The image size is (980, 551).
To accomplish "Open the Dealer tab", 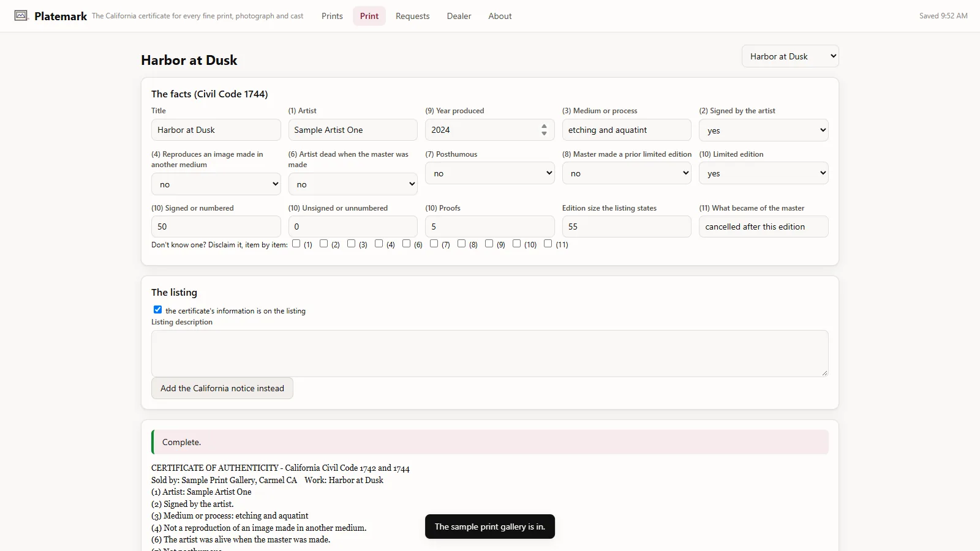I will (x=459, y=16).
